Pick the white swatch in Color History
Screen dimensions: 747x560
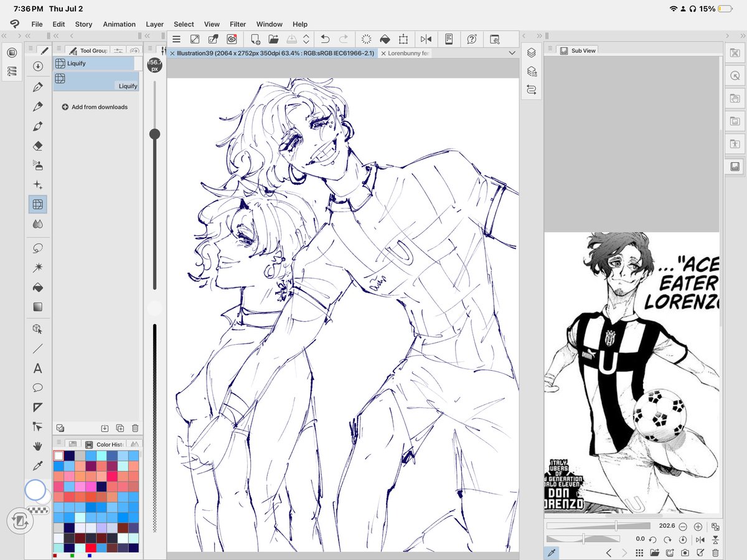pos(59,456)
